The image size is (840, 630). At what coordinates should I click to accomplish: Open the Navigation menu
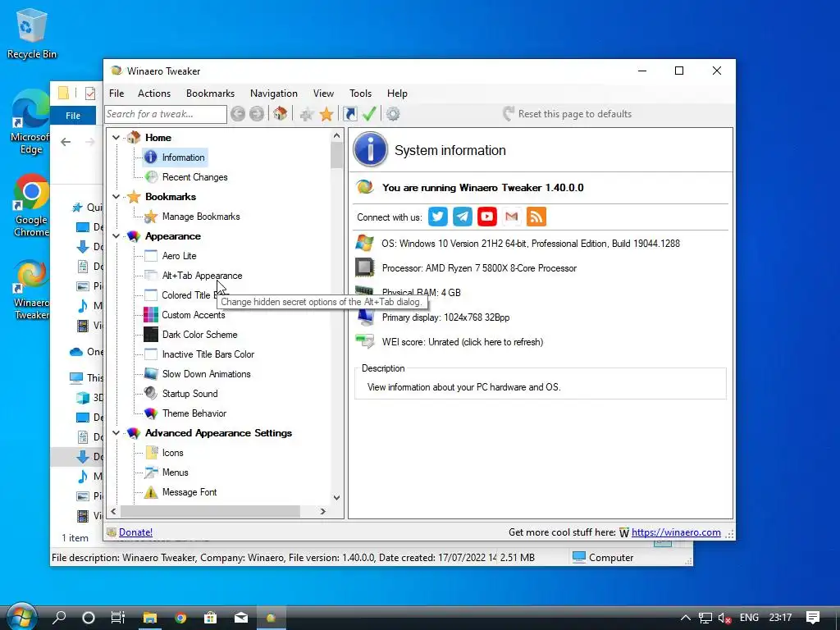(x=274, y=94)
